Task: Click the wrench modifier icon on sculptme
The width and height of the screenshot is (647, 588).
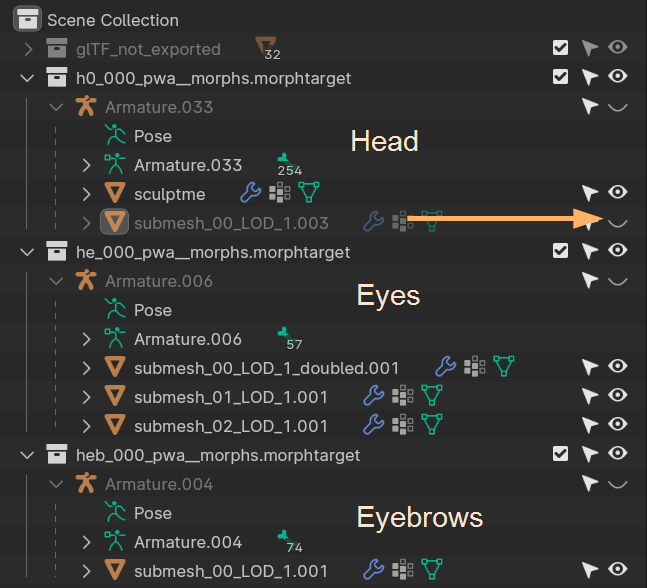Action: click(251, 193)
